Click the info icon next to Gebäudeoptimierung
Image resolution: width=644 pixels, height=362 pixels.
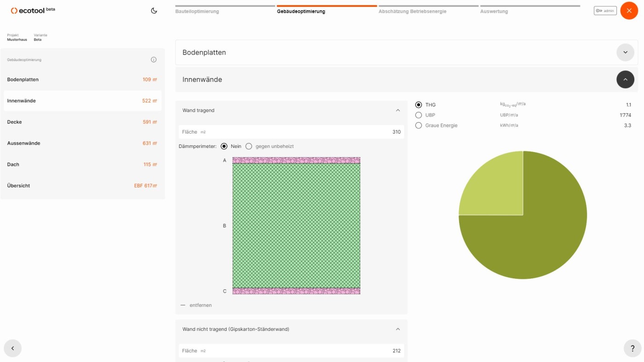pos(154,60)
